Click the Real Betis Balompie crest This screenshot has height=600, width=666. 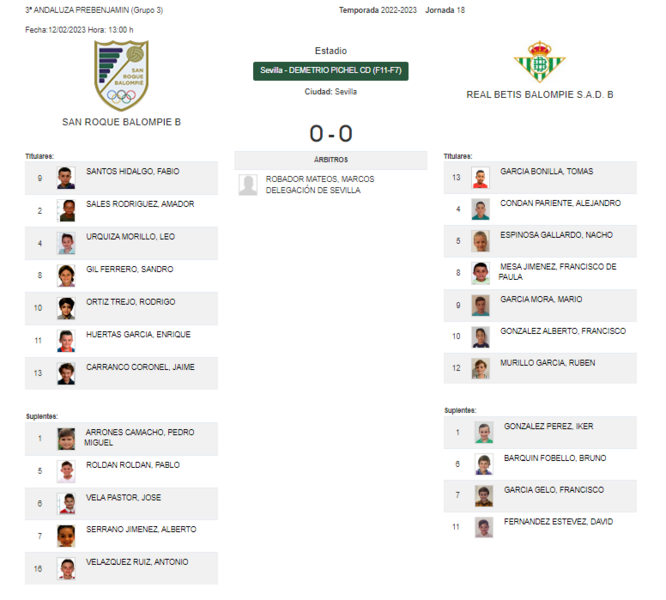(539, 62)
